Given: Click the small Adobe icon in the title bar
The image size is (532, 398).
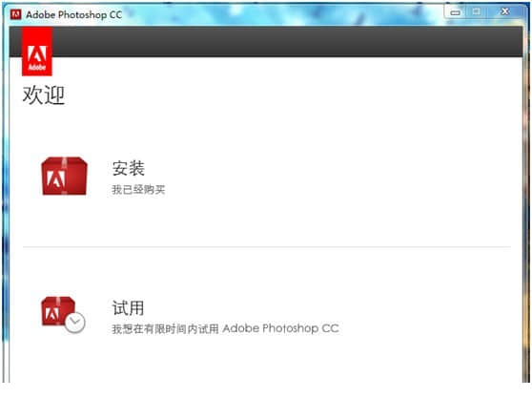Looking at the screenshot, I should (15, 14).
